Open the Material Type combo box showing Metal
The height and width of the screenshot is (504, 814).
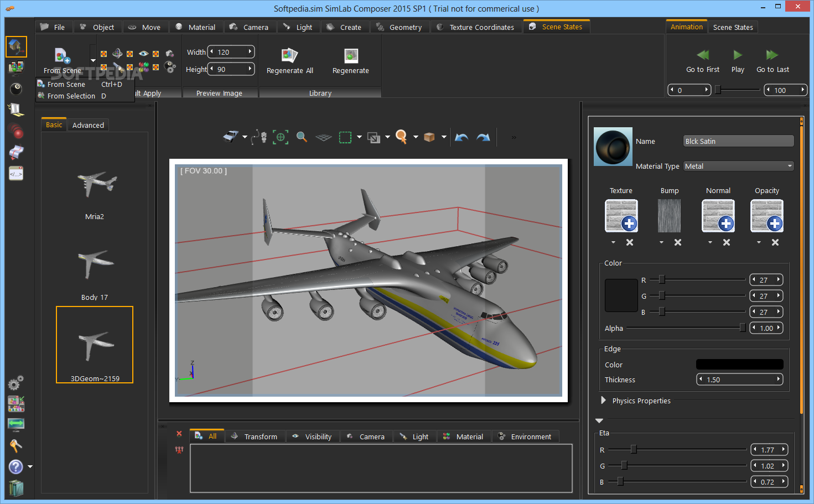739,166
